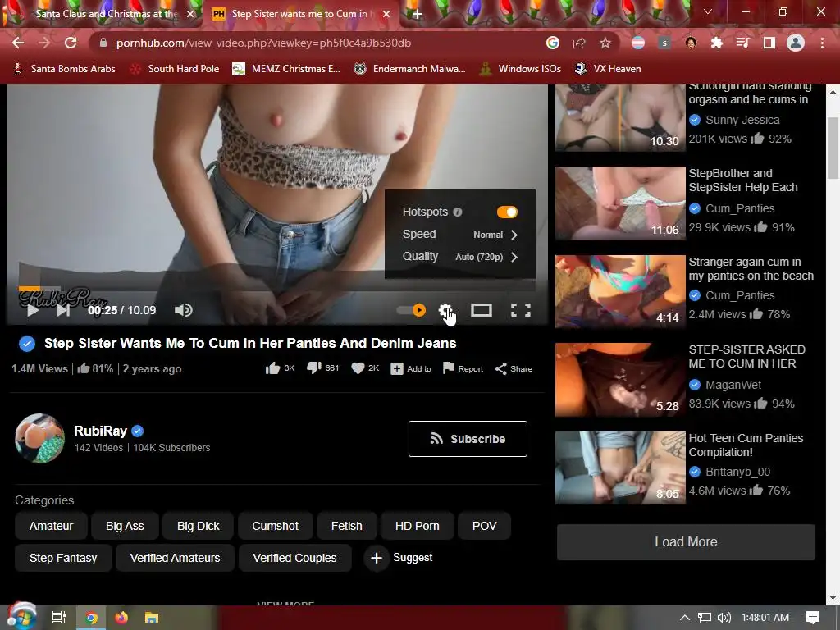Viewport: 840px width, 630px height.
Task: Bookmark this tab with the star icon
Action: point(605,43)
